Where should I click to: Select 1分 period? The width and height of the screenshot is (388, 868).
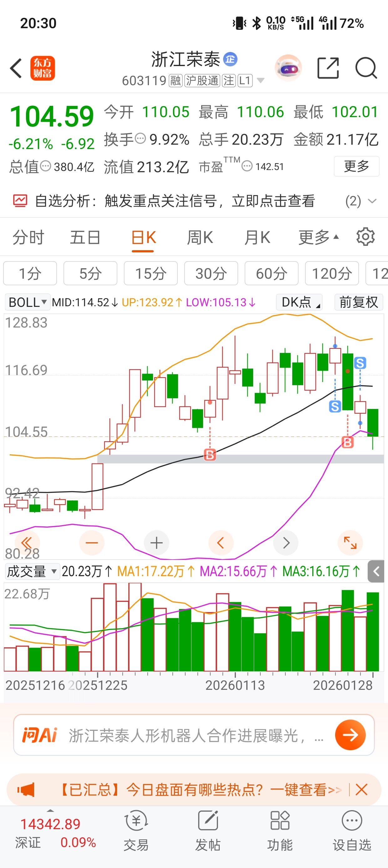point(30,273)
